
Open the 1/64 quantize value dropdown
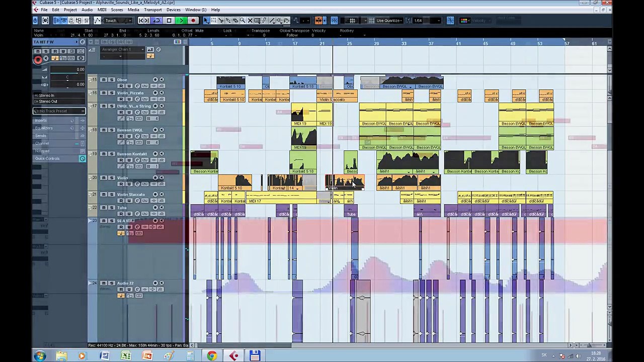427,21
